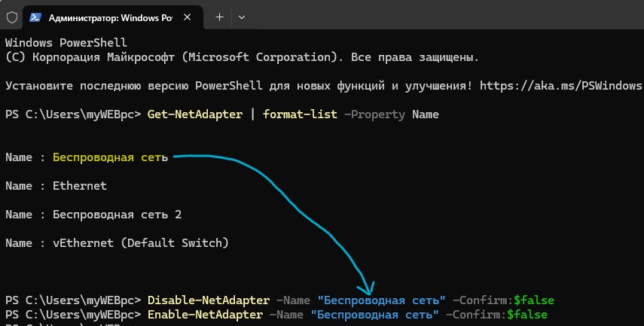Click the Enable-NetAdapter command text
Viewport: 644px width, 326px height.
[x=205, y=315]
